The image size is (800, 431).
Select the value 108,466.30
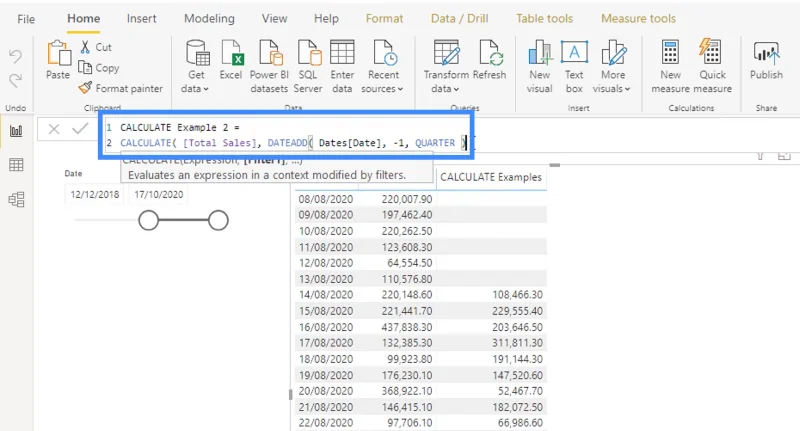click(517, 295)
